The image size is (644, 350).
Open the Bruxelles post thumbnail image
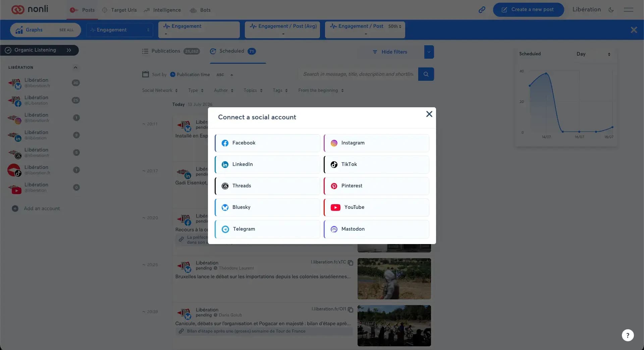[394, 279]
